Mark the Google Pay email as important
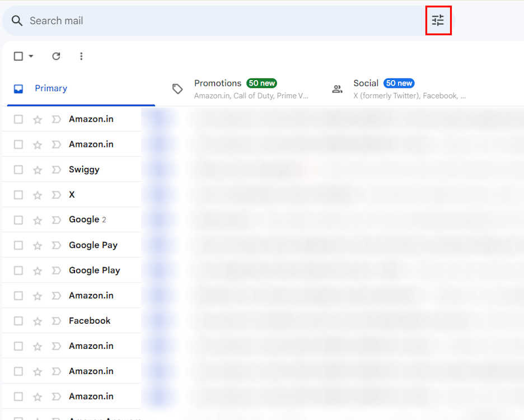This screenshot has width=524, height=420. 56,245
